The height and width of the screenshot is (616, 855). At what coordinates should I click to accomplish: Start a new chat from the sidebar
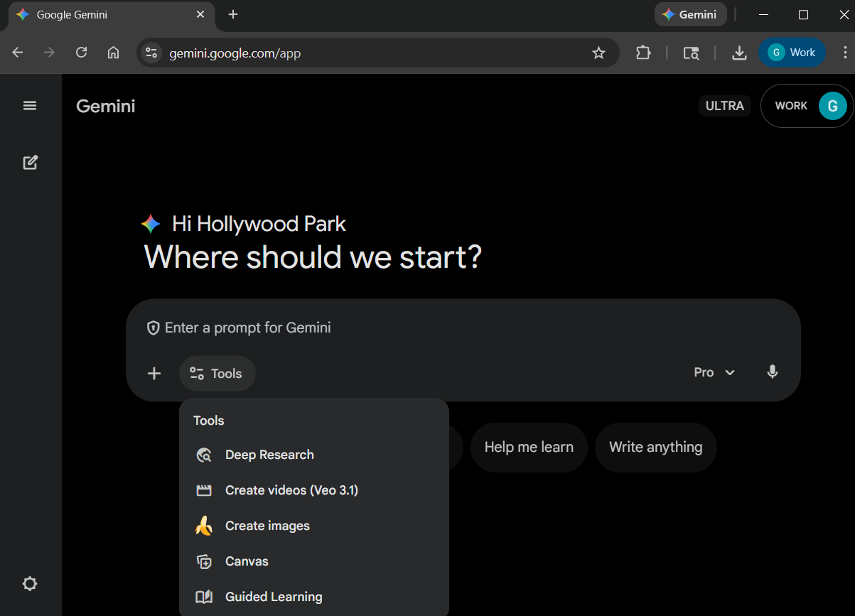pos(30,163)
